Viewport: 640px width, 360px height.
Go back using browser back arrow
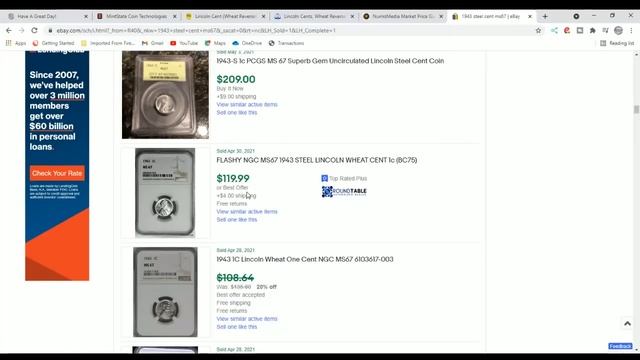(9, 31)
